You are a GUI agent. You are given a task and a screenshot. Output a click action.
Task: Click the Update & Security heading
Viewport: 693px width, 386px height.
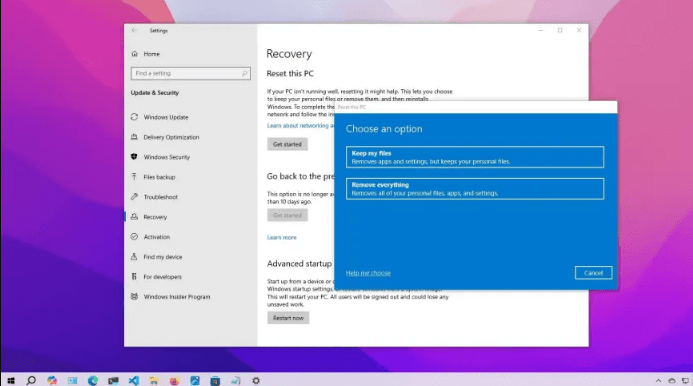click(155, 93)
